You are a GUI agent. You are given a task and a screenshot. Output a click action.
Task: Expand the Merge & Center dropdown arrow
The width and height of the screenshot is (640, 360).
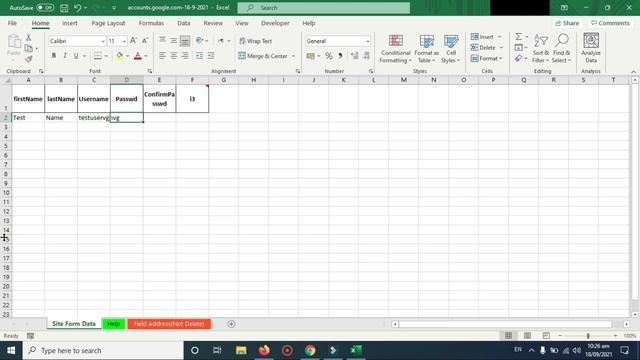point(293,56)
